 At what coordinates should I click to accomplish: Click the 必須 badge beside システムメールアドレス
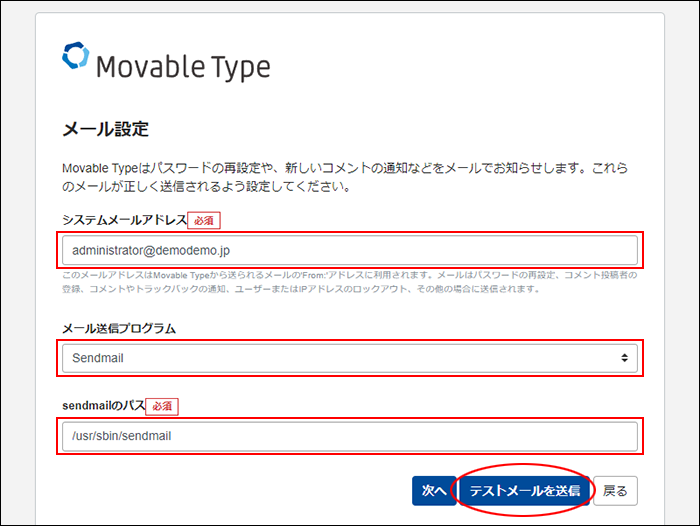204,220
